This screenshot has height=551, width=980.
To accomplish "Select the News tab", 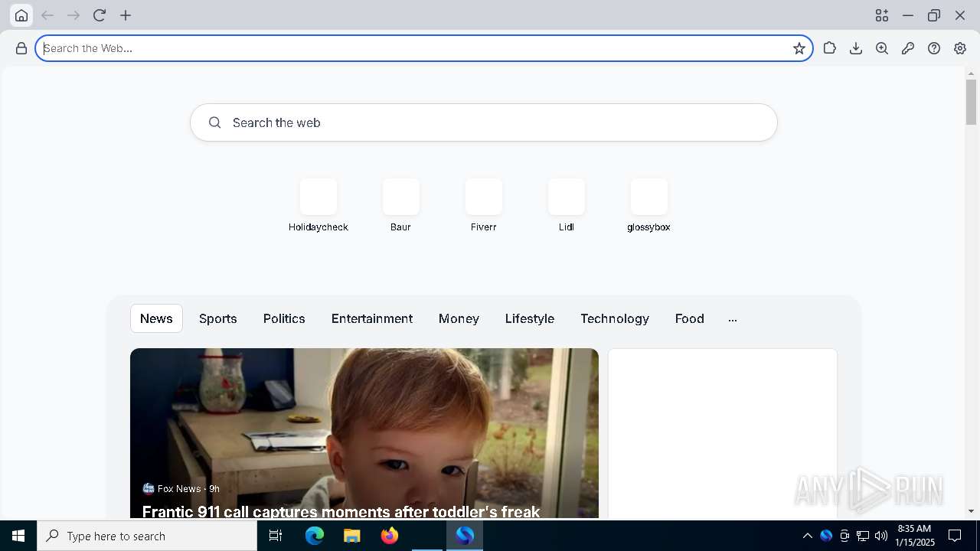I will click(156, 318).
